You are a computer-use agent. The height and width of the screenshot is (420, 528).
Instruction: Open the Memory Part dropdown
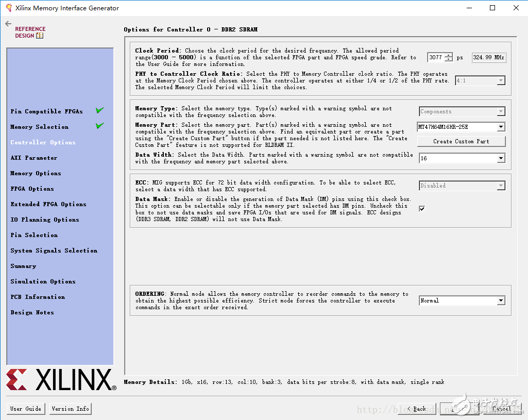500,127
